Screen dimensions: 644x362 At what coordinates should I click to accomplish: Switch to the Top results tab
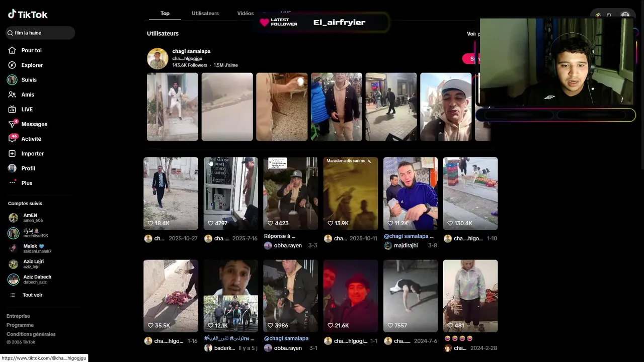(165, 13)
